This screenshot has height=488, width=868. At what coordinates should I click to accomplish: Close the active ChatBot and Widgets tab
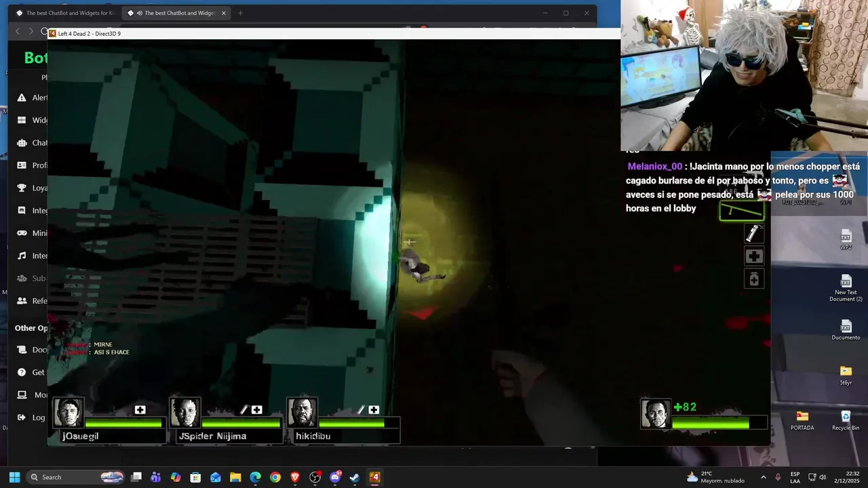[224, 13]
